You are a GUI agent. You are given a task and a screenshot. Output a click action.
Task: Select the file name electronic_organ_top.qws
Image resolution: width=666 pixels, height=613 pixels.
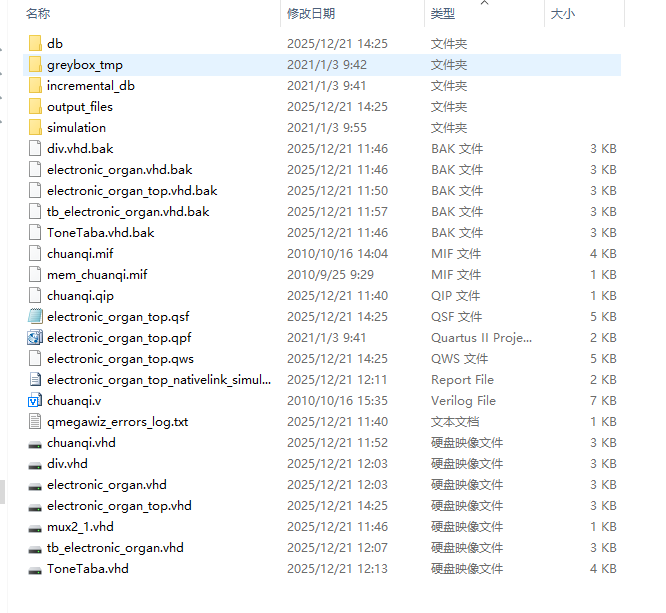120,359
